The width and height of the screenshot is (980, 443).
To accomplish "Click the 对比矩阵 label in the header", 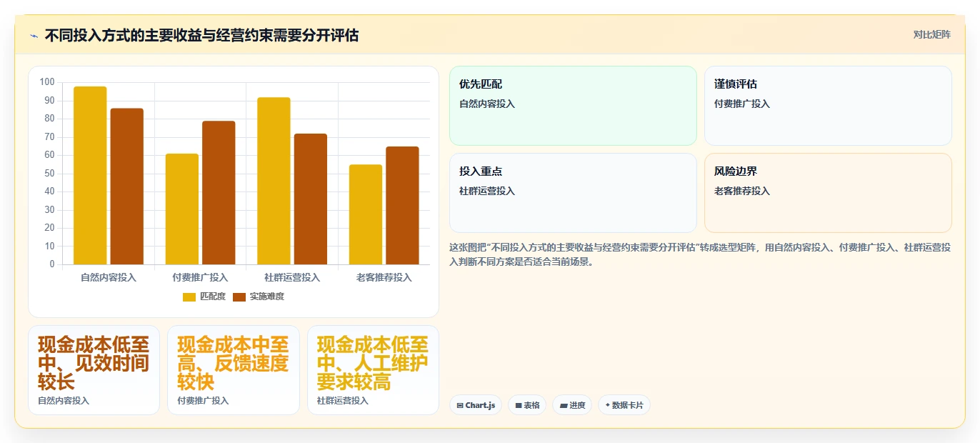I will (x=931, y=34).
